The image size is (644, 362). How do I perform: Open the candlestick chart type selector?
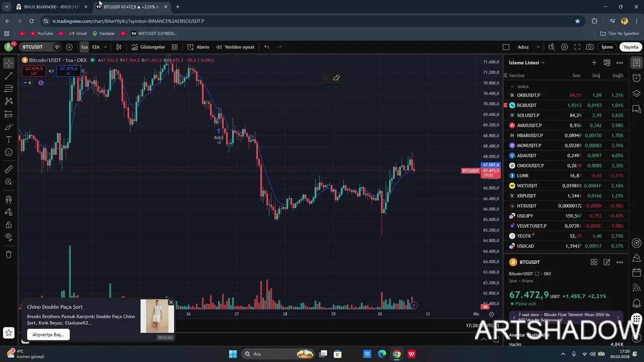point(119,47)
